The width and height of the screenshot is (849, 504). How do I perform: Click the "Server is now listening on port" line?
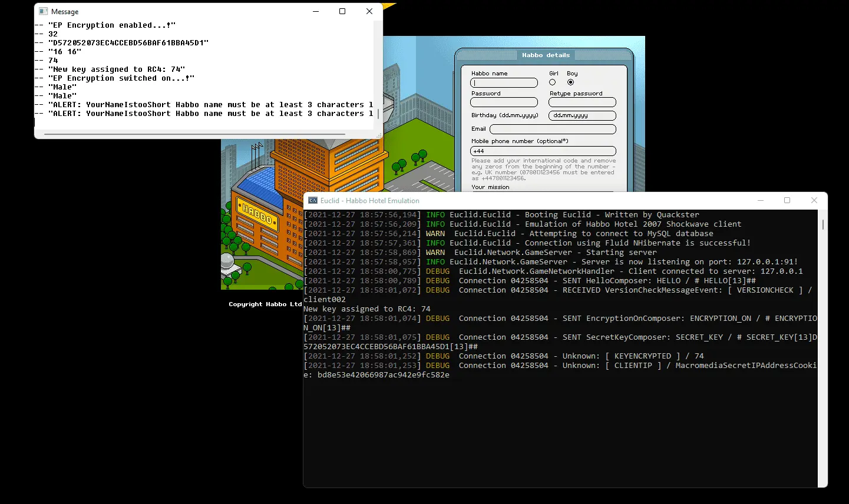click(551, 262)
